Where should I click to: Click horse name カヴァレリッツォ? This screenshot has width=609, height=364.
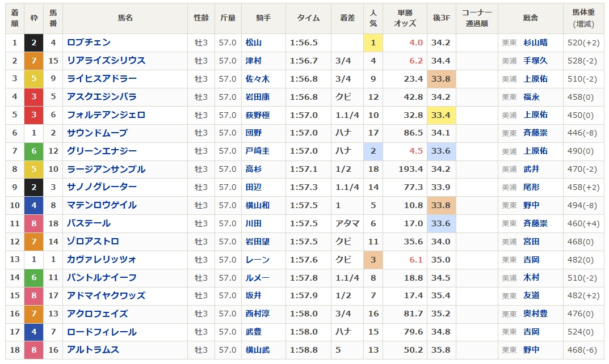pyautogui.click(x=102, y=260)
